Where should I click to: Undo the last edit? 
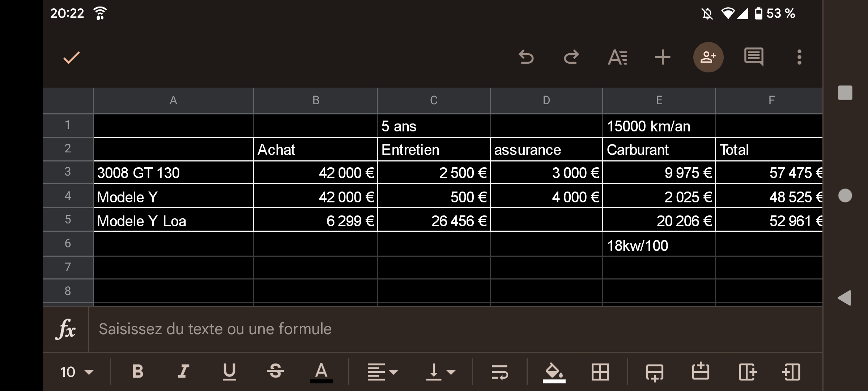click(526, 57)
